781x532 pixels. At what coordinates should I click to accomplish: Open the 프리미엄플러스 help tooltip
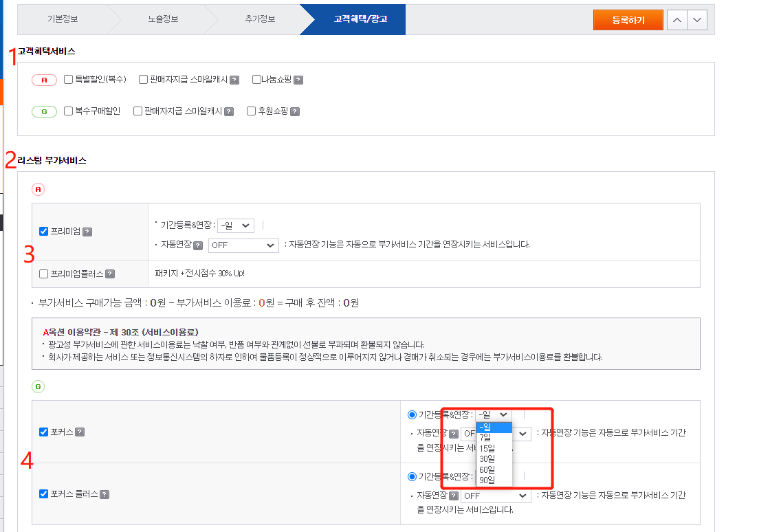point(109,272)
